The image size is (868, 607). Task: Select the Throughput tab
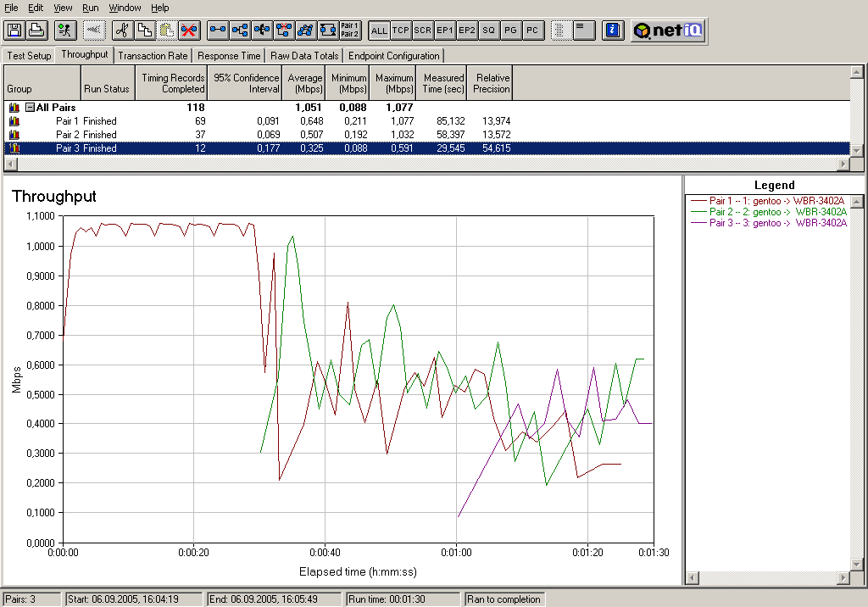tap(84, 54)
